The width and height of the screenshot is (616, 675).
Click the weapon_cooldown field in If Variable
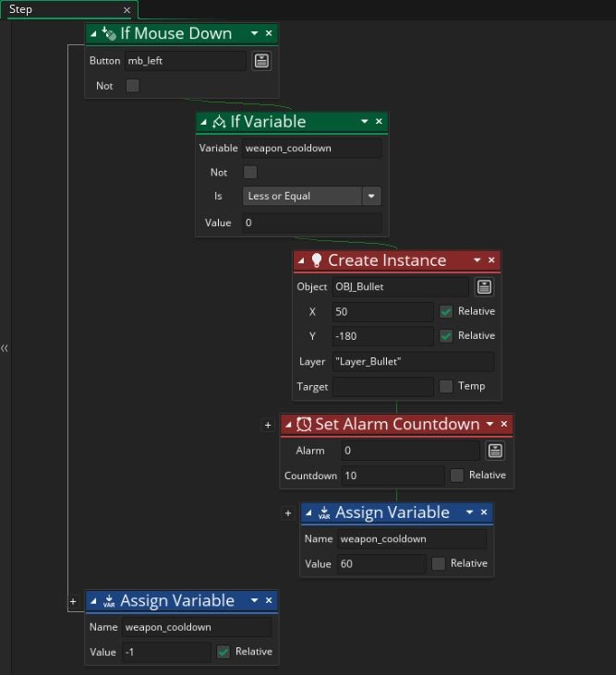[311, 148]
